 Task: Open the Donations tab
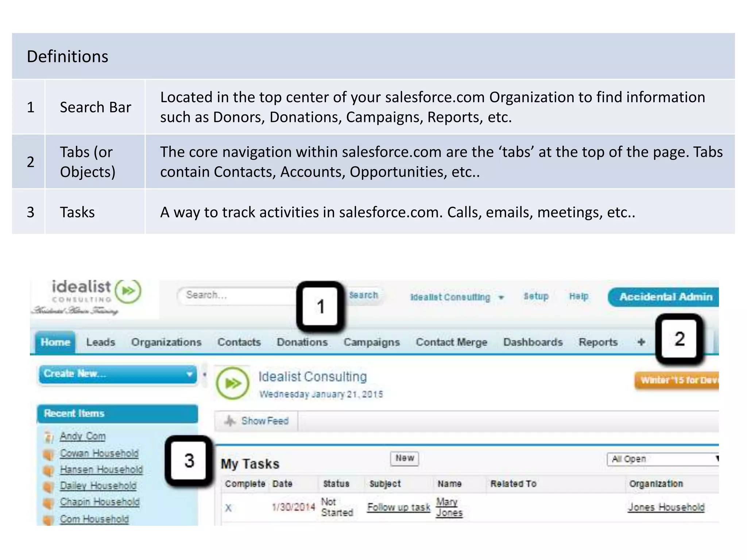pyautogui.click(x=302, y=342)
